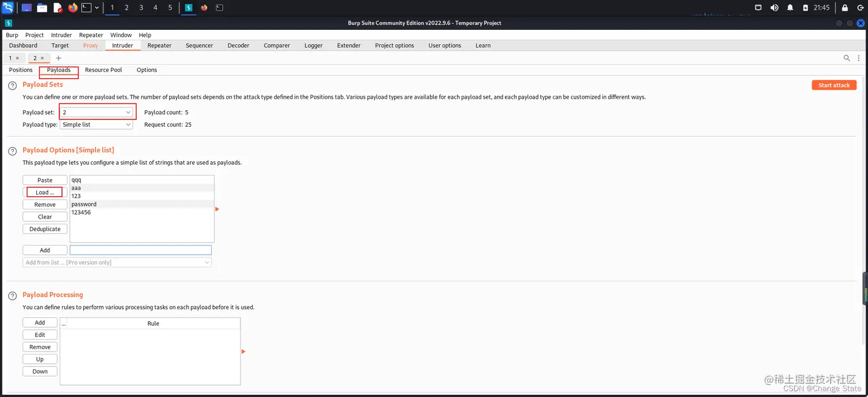868x397 pixels.
Task: Switch to the Sequencer tab
Action: click(x=200, y=45)
